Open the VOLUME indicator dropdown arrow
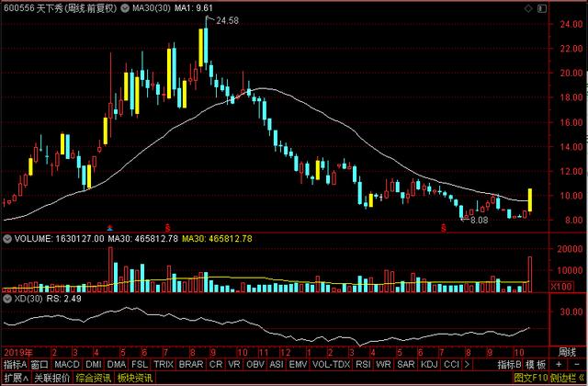Screen dimensions: 588x386 7,239
